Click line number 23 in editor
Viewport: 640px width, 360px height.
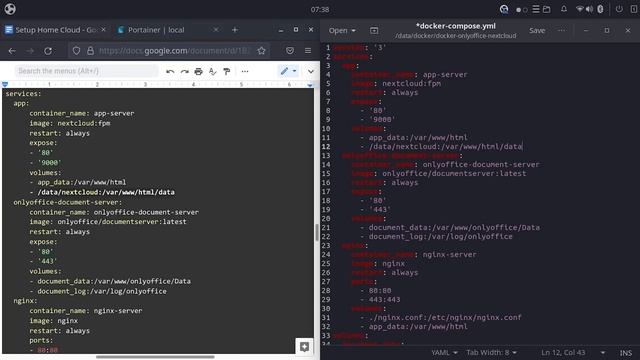point(326,245)
